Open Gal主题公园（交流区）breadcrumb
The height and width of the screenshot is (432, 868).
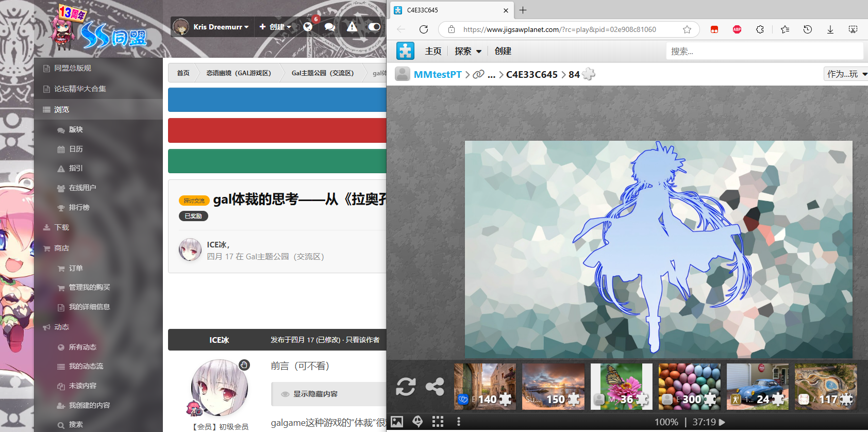click(323, 73)
